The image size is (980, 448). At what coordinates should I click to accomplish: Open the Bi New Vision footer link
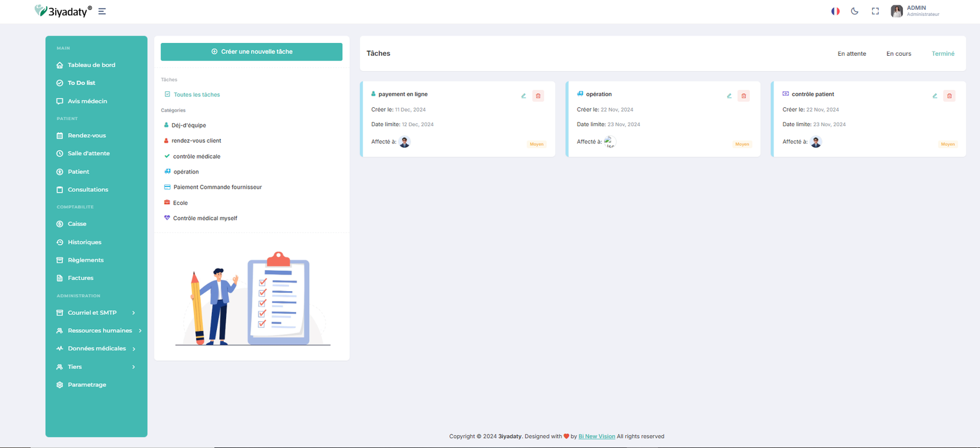pyautogui.click(x=597, y=436)
